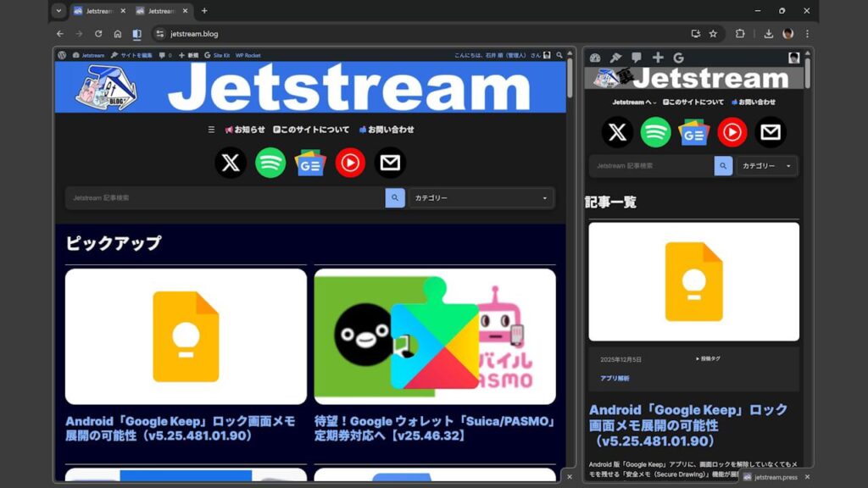Open the Google News follow icon
Viewport: 868px width, 488px height.
pos(309,162)
